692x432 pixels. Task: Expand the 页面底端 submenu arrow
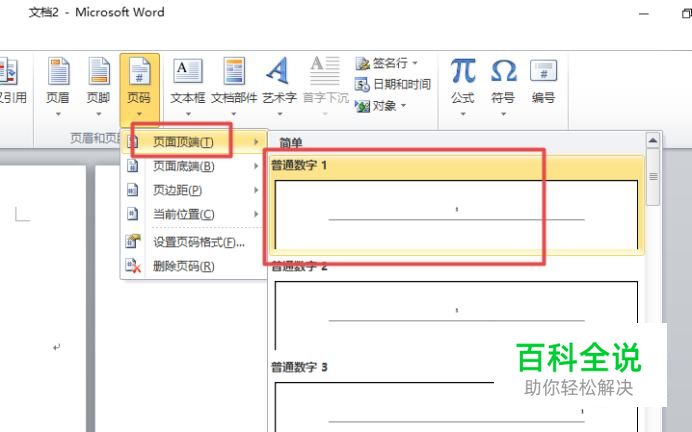point(256,166)
